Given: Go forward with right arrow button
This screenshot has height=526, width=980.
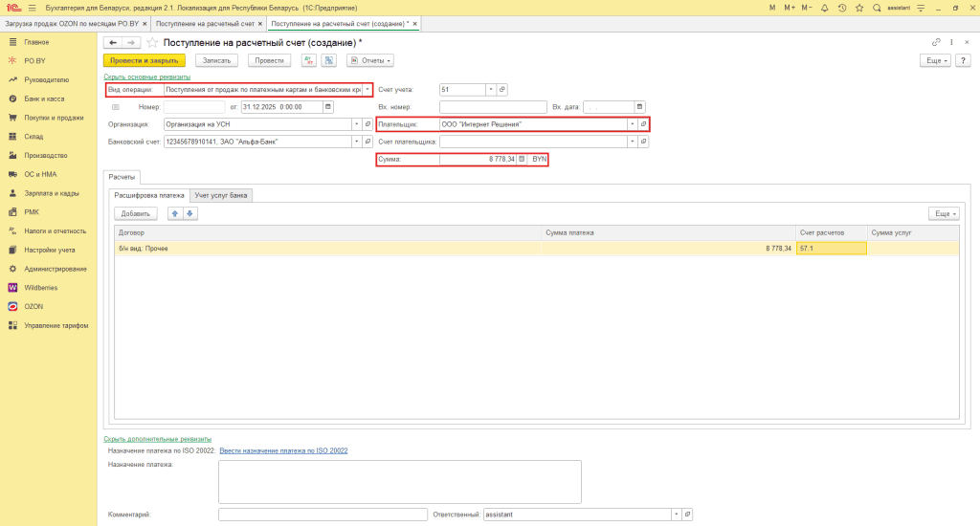Looking at the screenshot, I should [x=130, y=42].
